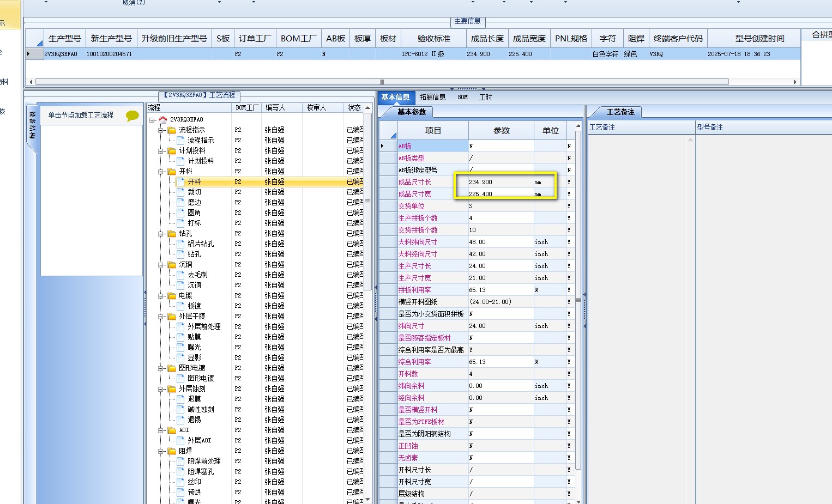Click the folder icon of 外层干膜
The width and height of the screenshot is (832, 504).
coord(172,316)
